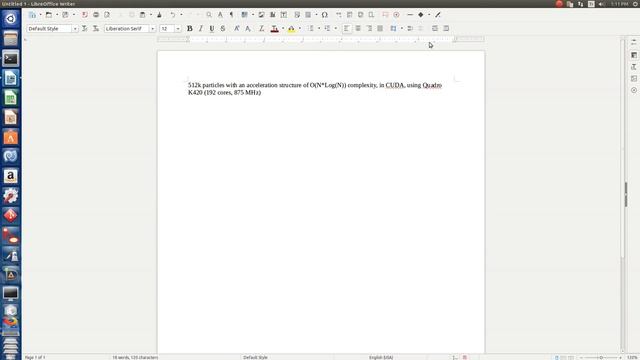Toggle Bold formatting
Image resolution: width=640 pixels, height=360 pixels.
point(189,29)
